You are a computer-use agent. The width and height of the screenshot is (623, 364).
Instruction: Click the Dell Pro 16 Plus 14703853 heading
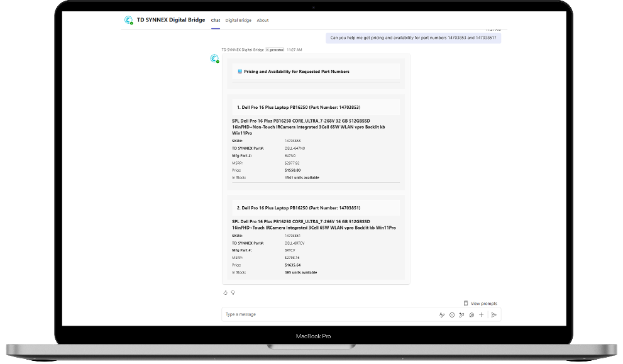tap(299, 108)
